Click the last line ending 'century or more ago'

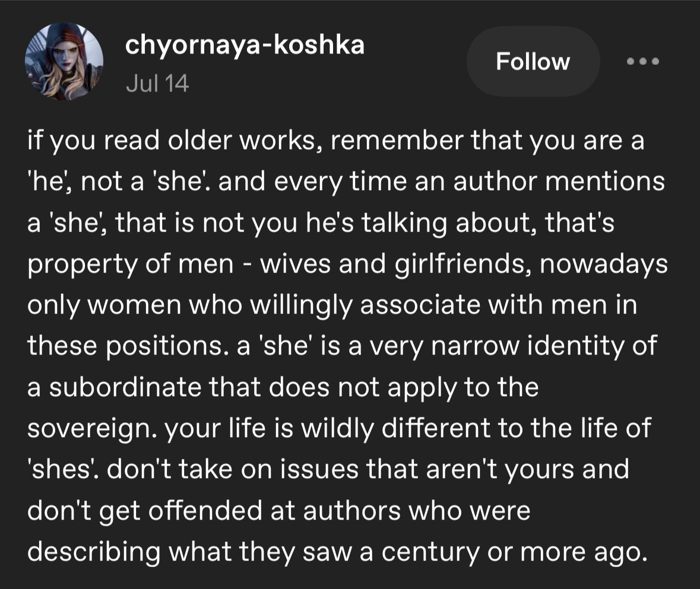tap(337, 552)
